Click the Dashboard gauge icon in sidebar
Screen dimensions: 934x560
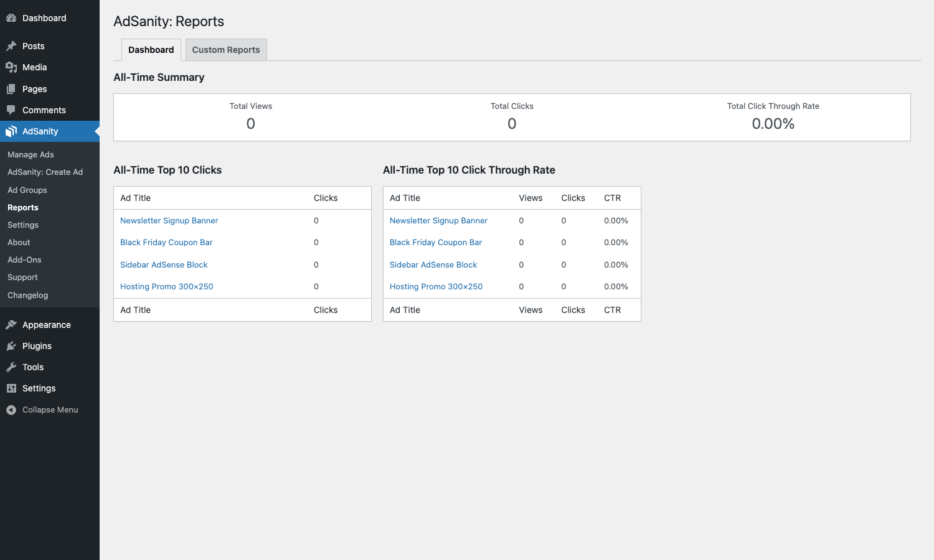(x=11, y=18)
